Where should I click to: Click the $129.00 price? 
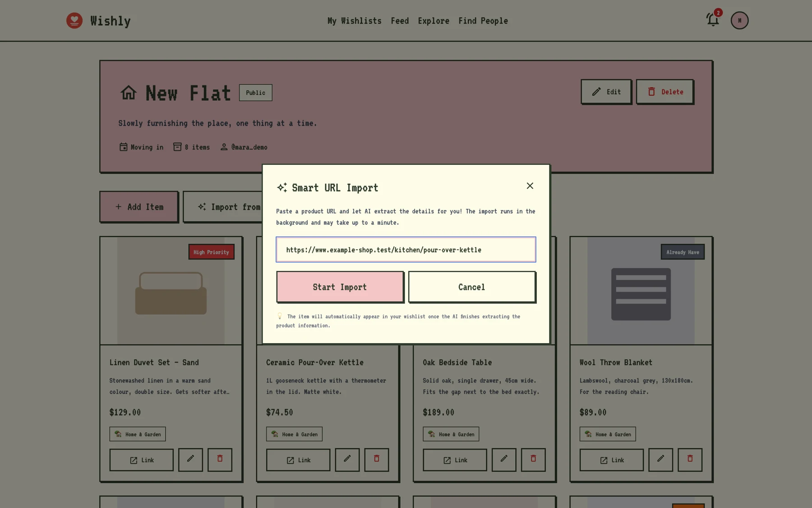pyautogui.click(x=125, y=412)
